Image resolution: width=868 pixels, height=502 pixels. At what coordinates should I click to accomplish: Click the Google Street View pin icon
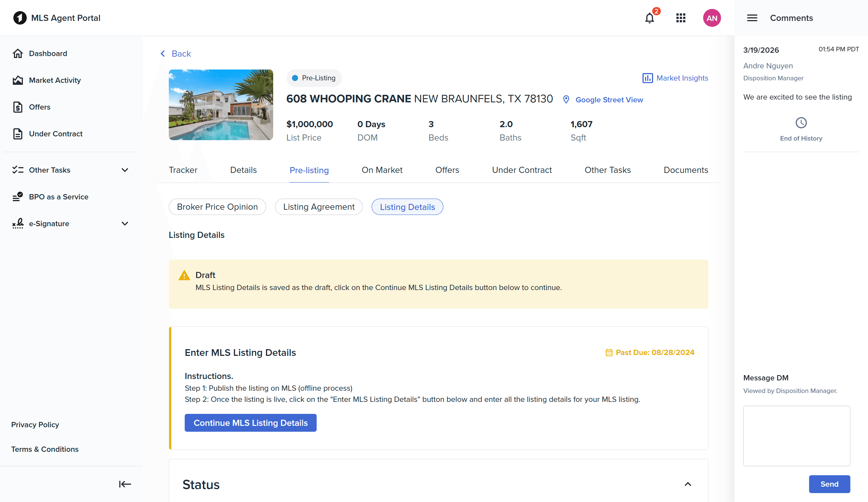(x=566, y=99)
